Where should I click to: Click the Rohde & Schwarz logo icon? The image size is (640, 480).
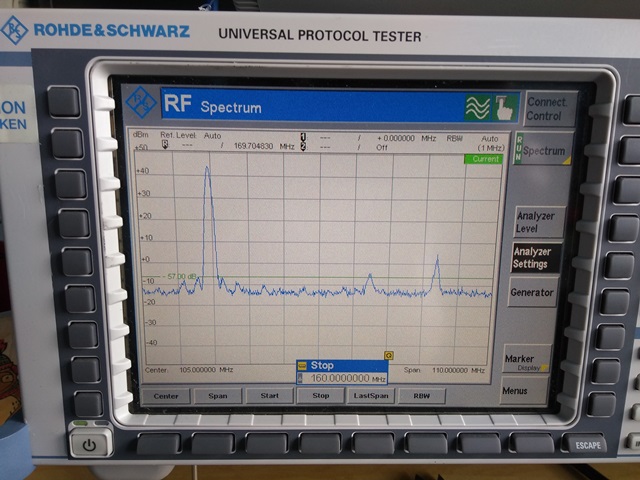pos(15,30)
